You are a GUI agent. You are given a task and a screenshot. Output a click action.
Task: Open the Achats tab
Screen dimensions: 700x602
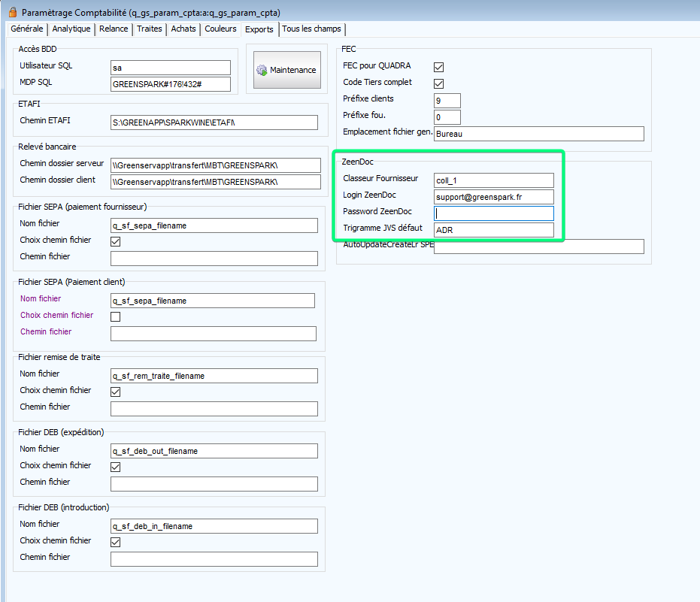click(x=183, y=29)
